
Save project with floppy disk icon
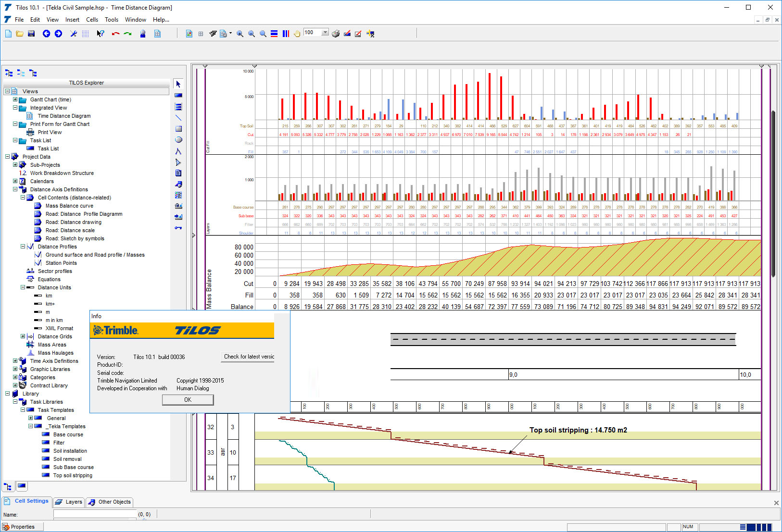point(31,34)
